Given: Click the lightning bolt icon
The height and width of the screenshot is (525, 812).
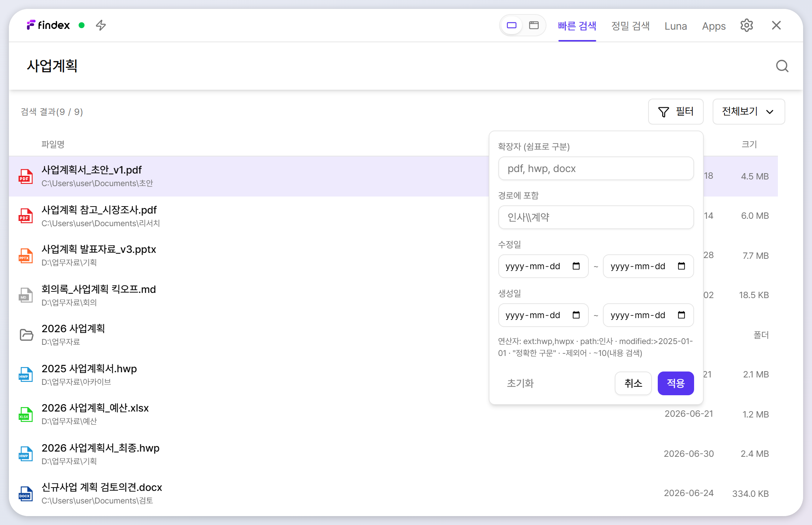Looking at the screenshot, I should tap(101, 25).
